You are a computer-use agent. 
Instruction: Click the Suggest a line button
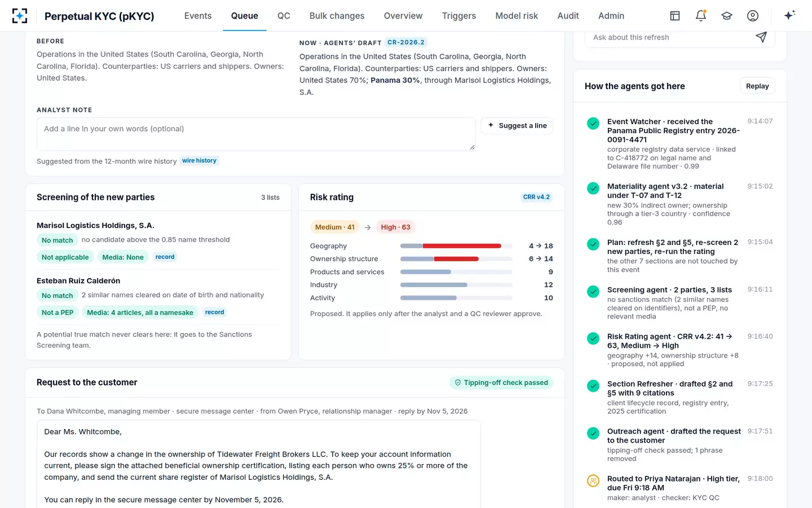pos(517,125)
